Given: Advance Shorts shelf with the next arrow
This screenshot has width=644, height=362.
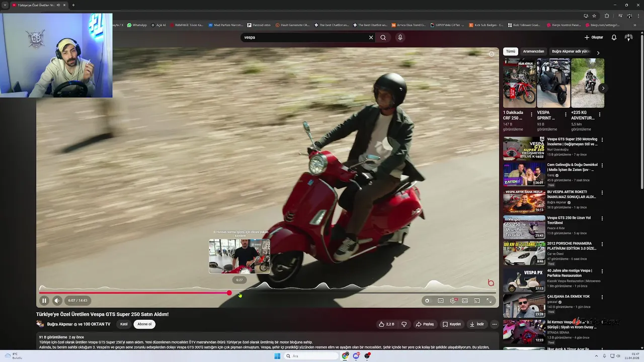Looking at the screenshot, I should coord(603,88).
